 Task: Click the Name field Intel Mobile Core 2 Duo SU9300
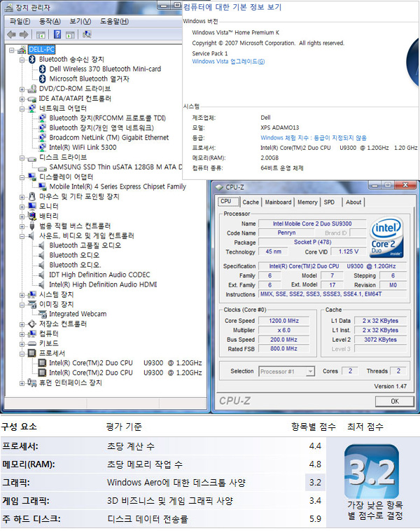coord(312,223)
